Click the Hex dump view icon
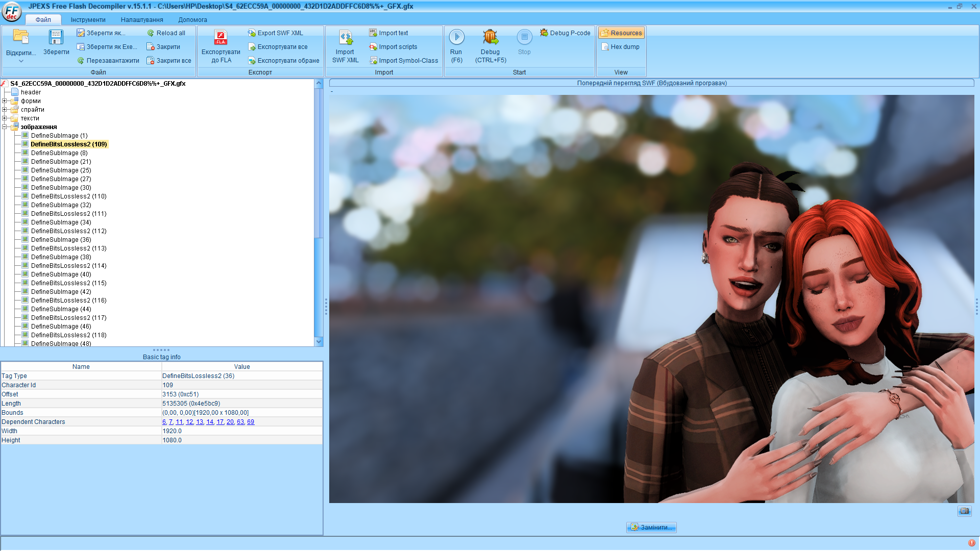 pyautogui.click(x=605, y=47)
